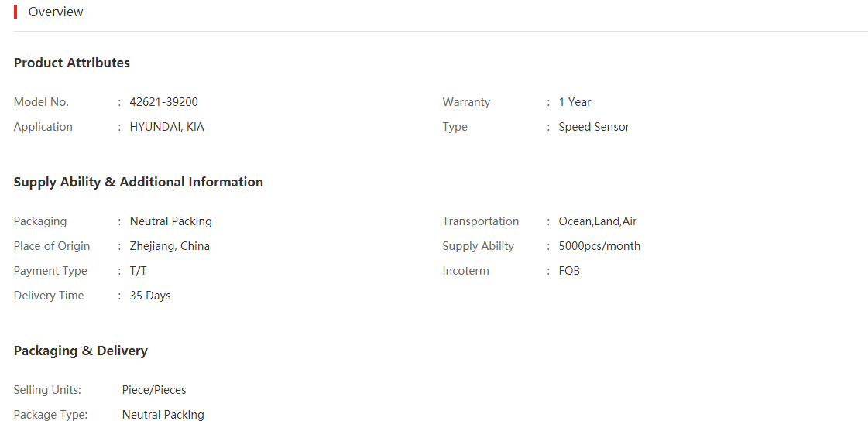Click model number 42621-39200
868x431 pixels.
pos(164,102)
